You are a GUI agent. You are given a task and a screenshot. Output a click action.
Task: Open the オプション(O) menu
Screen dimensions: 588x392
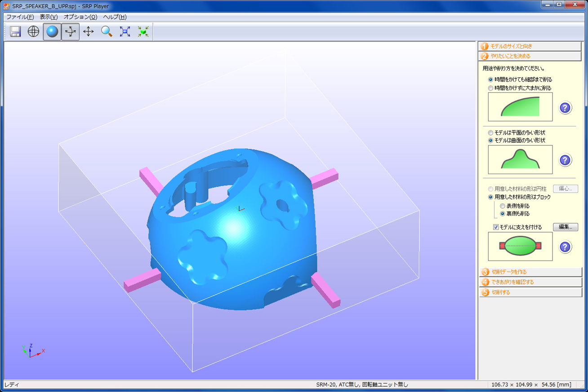[x=80, y=17]
